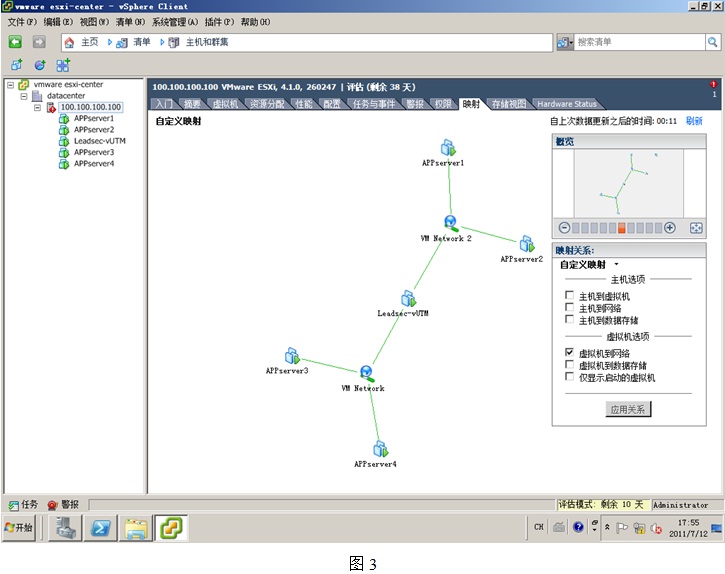Click the orange zoom level slider marker
725x574 pixels.
[x=621, y=228]
